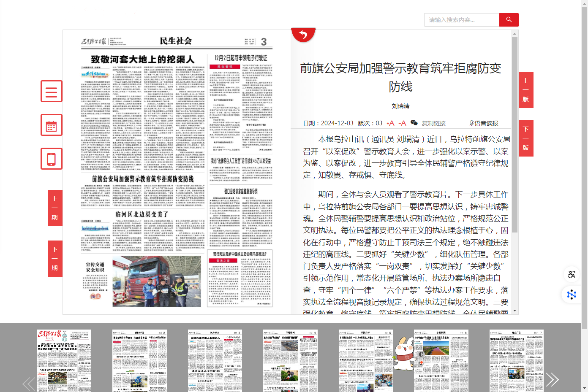
Task: Type in the search content input field
Action: click(x=461, y=20)
